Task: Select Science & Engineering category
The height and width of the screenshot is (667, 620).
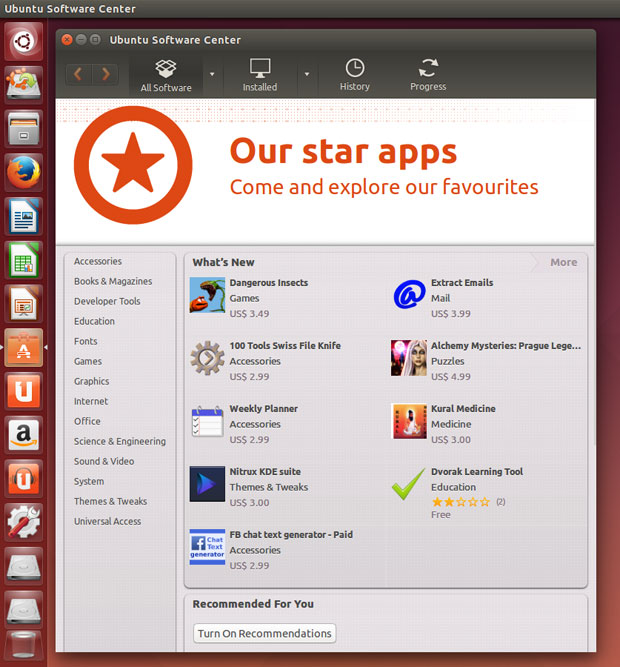Action: (x=119, y=441)
